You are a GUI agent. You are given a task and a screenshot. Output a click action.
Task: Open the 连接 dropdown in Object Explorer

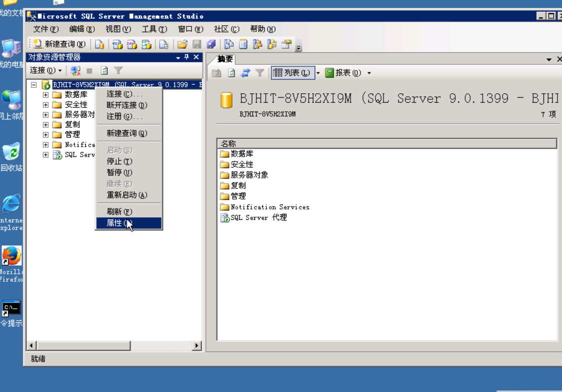pyautogui.click(x=46, y=71)
